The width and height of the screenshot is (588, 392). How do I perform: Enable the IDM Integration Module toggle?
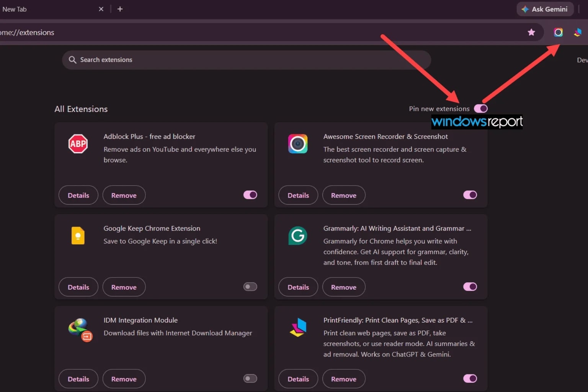coord(250,379)
